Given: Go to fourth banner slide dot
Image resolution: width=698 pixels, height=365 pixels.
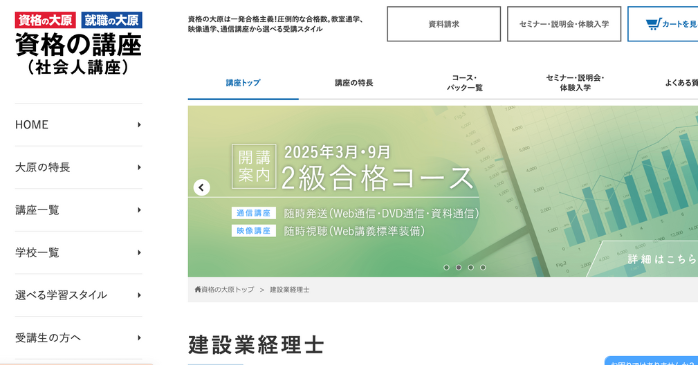Looking at the screenshot, I should (483, 268).
